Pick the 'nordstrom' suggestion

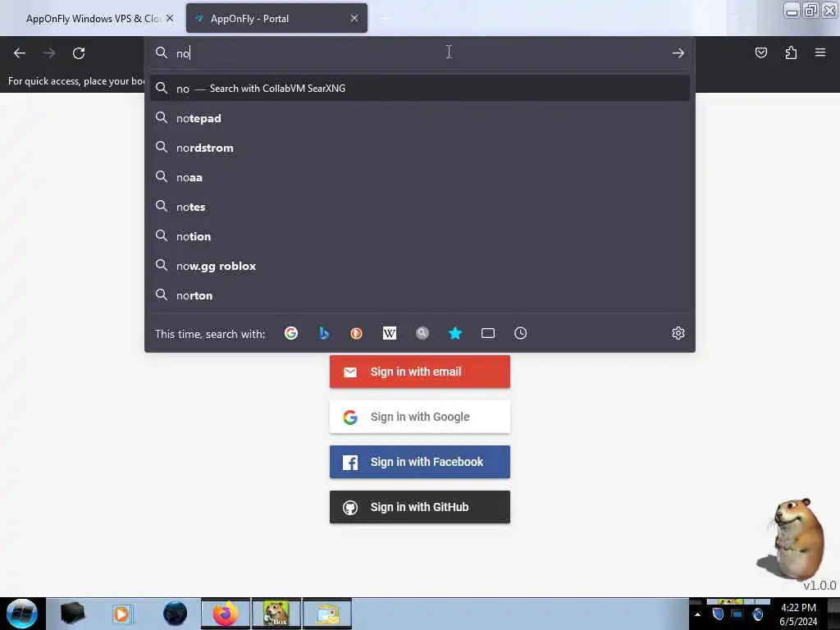[x=419, y=148]
